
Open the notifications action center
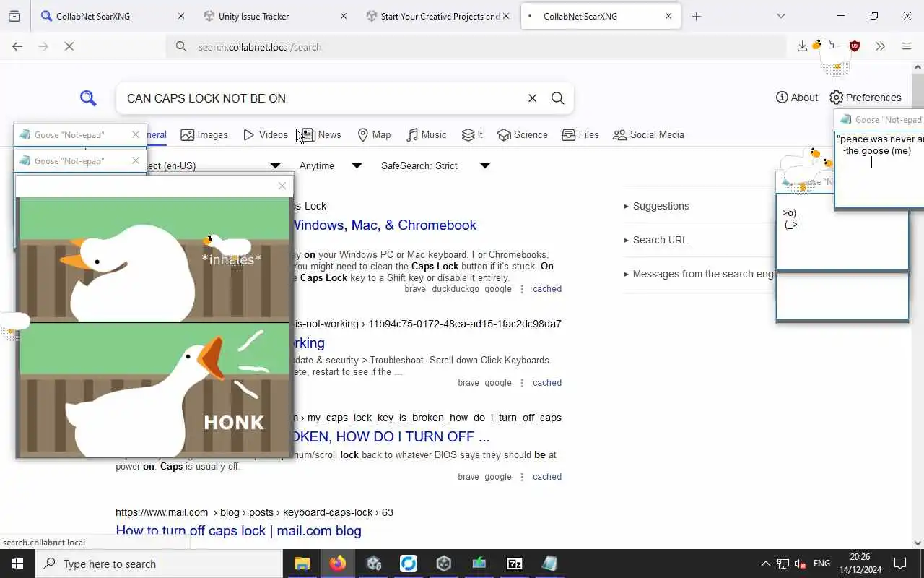click(900, 564)
